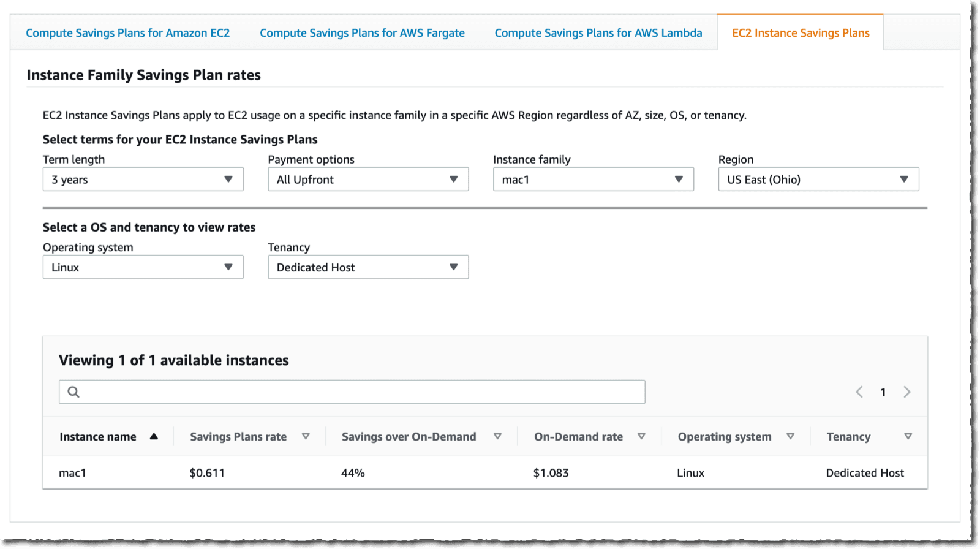Click Viewing 1 of 1 available instances
Screen dimensions: 980x549
point(174,360)
